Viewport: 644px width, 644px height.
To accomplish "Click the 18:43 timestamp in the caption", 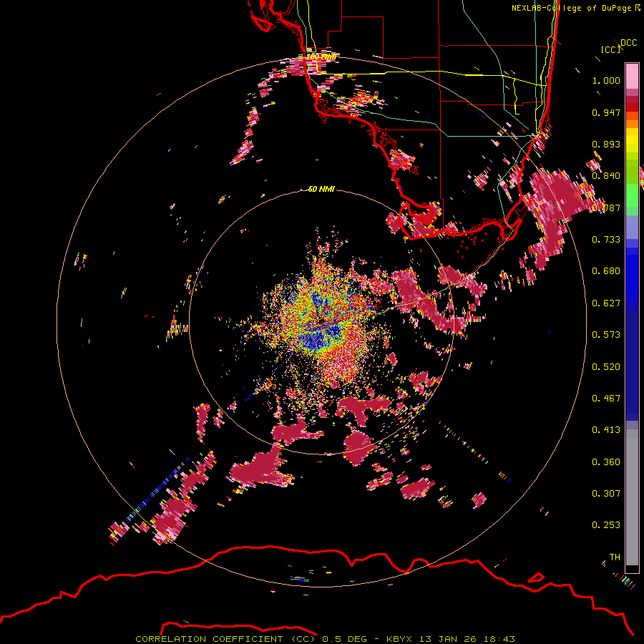I will pyautogui.click(x=500, y=639).
